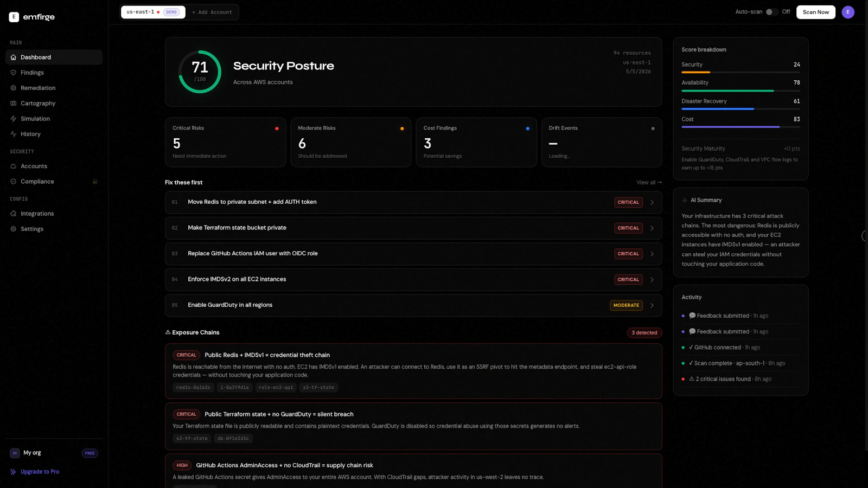Open Integrations in sidebar
Viewport: 868px width, 488px height.
pos(54,214)
